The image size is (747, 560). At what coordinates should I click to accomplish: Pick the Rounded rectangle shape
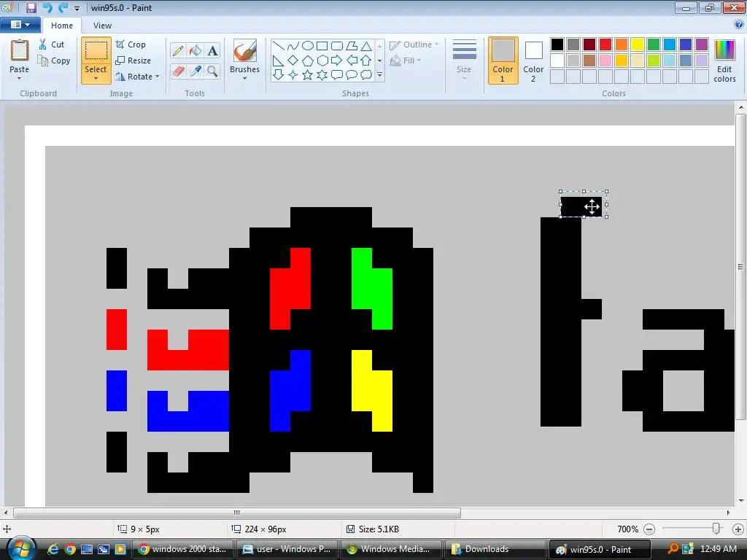(x=337, y=46)
